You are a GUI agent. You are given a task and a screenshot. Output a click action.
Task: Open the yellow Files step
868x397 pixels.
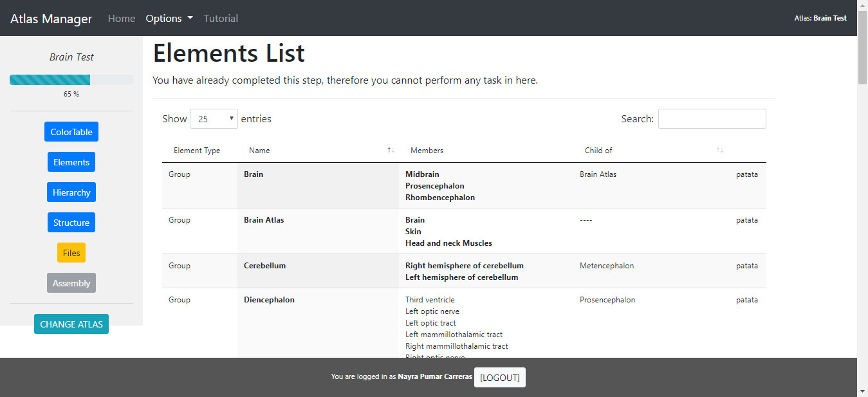[71, 253]
